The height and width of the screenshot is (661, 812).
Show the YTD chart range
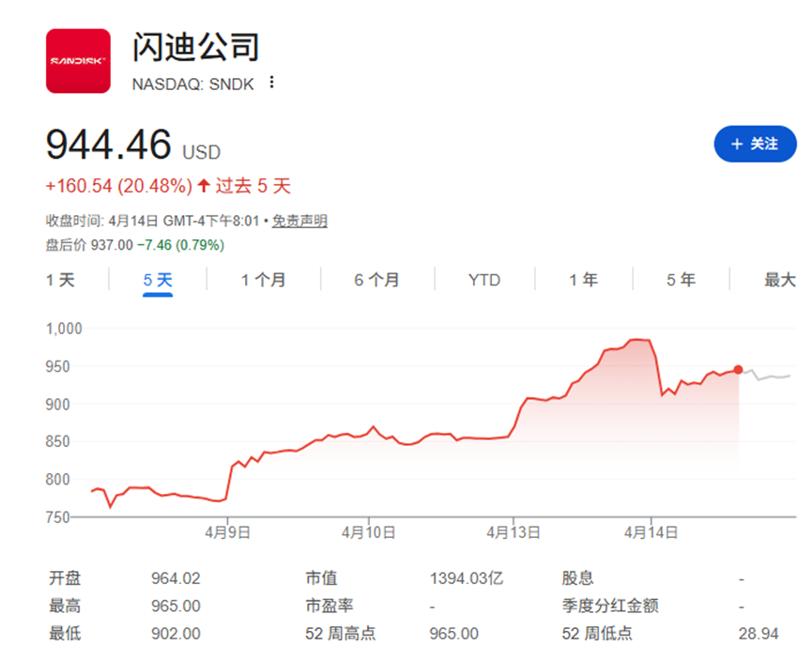484,280
